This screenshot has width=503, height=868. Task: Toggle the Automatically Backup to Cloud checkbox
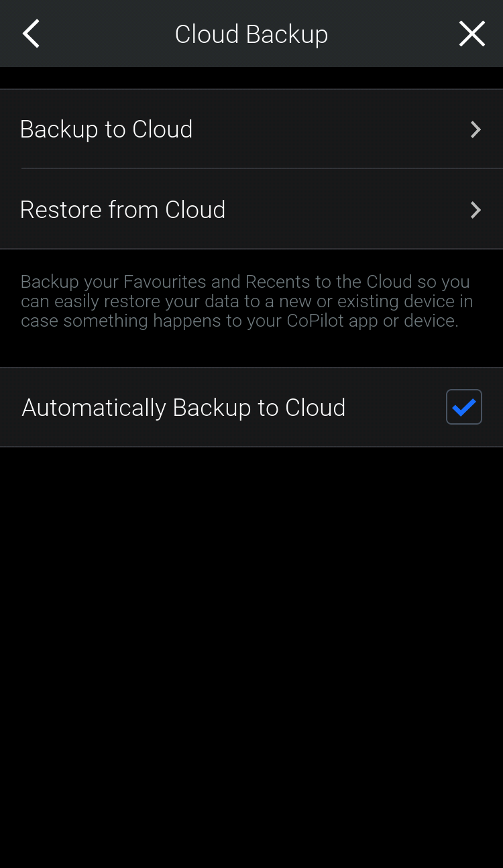coord(464,407)
